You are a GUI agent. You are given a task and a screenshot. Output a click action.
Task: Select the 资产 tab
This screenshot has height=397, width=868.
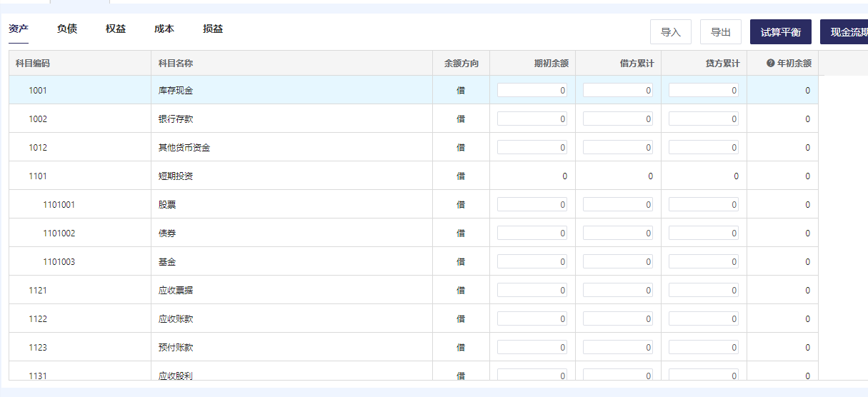[19, 29]
